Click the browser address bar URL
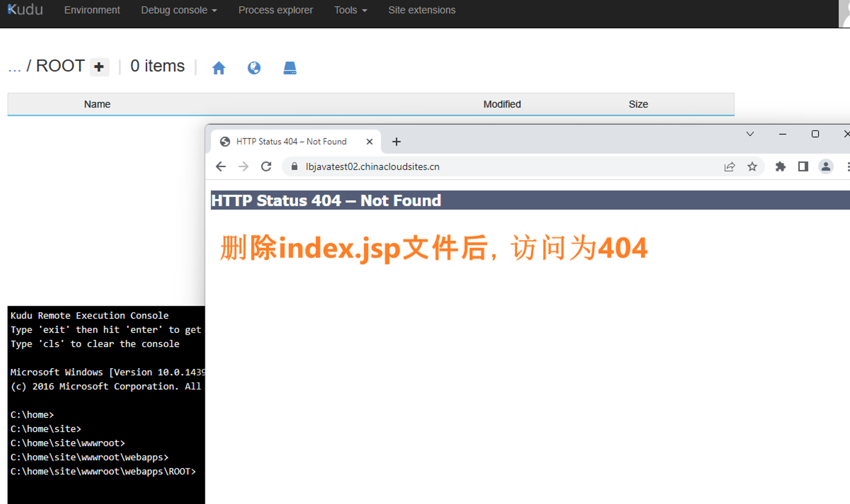Viewport: 850px width, 504px height. [x=372, y=167]
